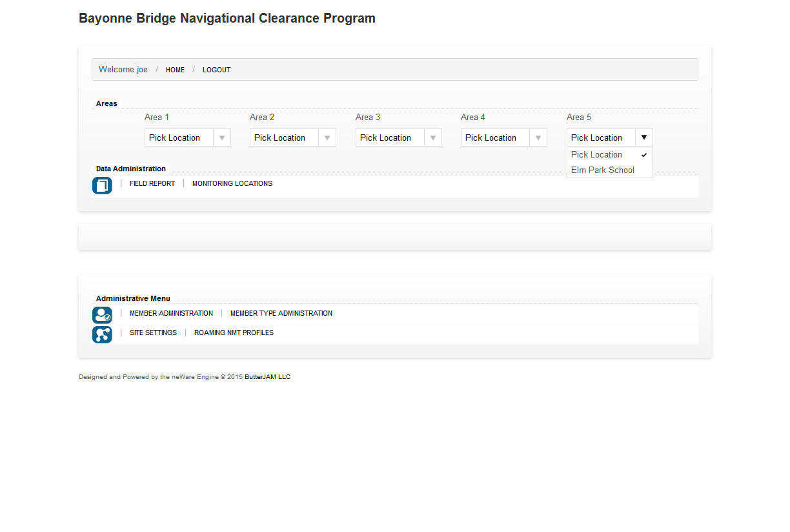This screenshot has width=790, height=532.
Task: Open the Area 1 location dropdown
Action: pos(187,138)
